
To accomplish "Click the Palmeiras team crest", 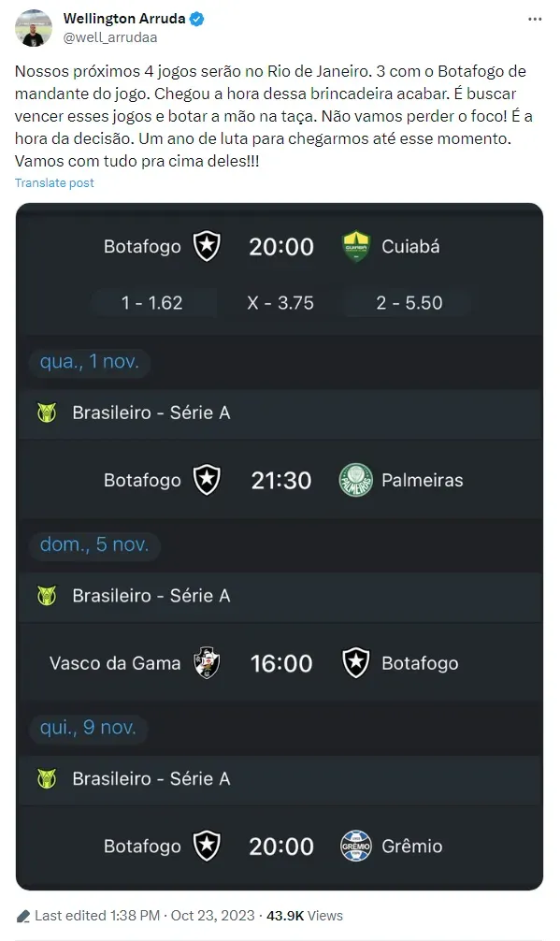I will (x=356, y=480).
